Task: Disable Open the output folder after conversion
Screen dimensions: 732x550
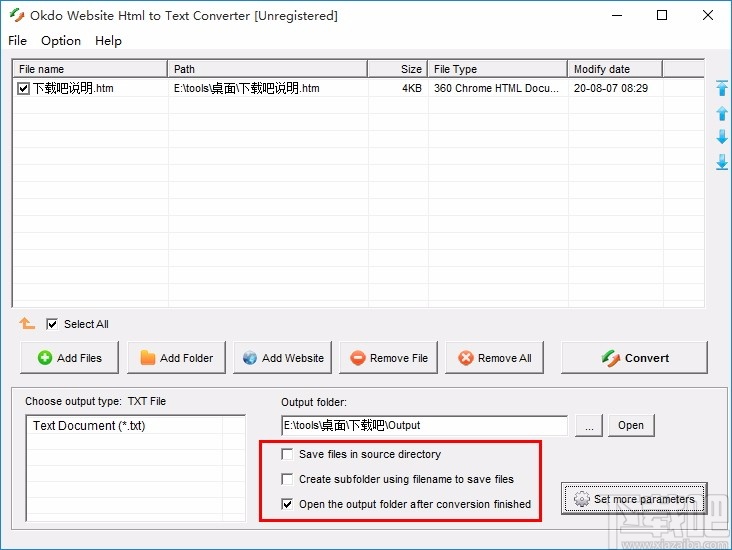Action: coord(287,504)
